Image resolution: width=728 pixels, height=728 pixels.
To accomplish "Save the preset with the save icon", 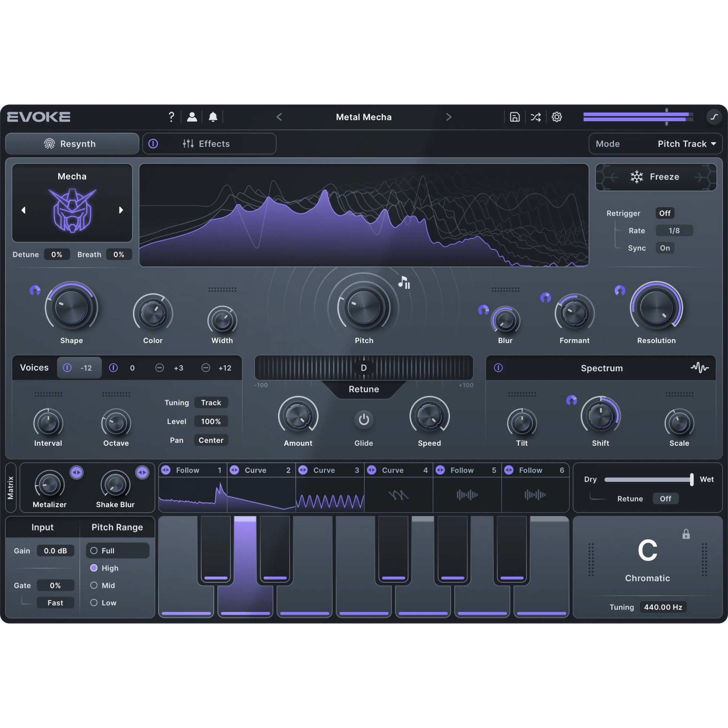I will pyautogui.click(x=514, y=117).
